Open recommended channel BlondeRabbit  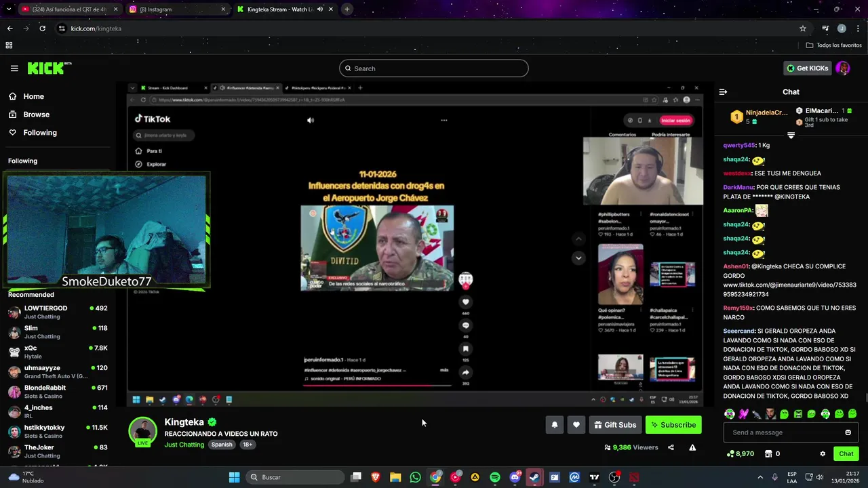[58, 392]
